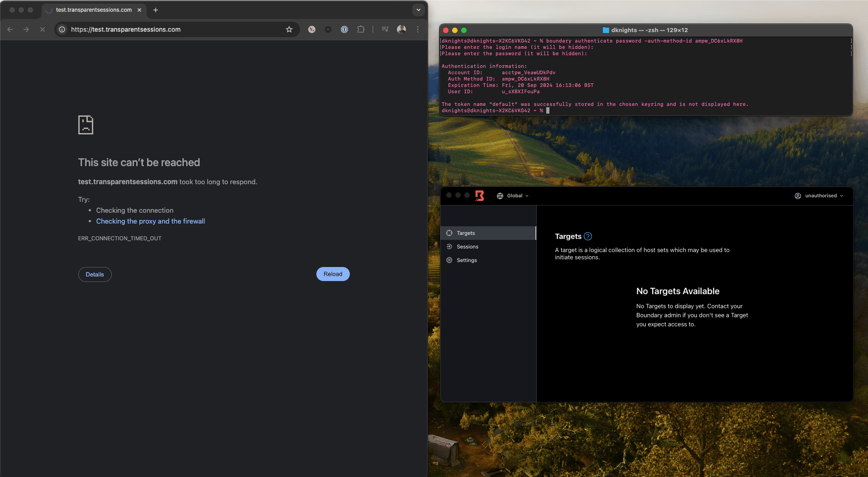868x477 pixels.
Task: Expand the Global scope dropdown
Action: pyautogui.click(x=513, y=196)
